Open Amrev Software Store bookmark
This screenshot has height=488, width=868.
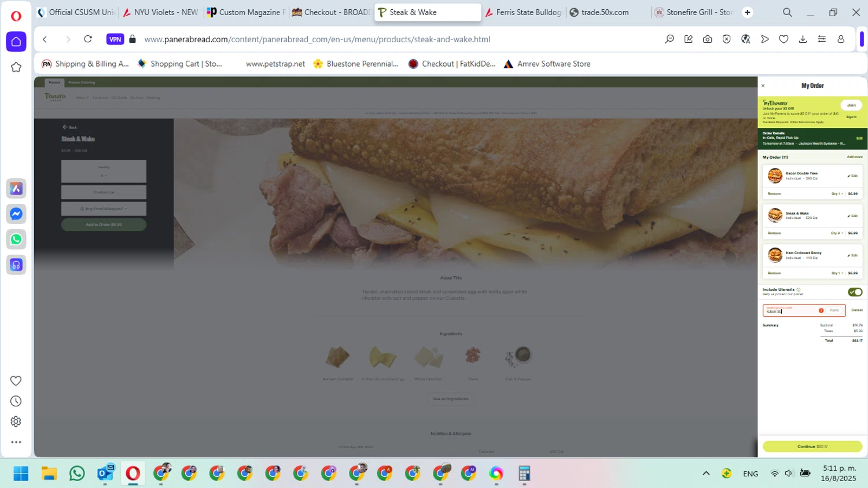point(547,64)
